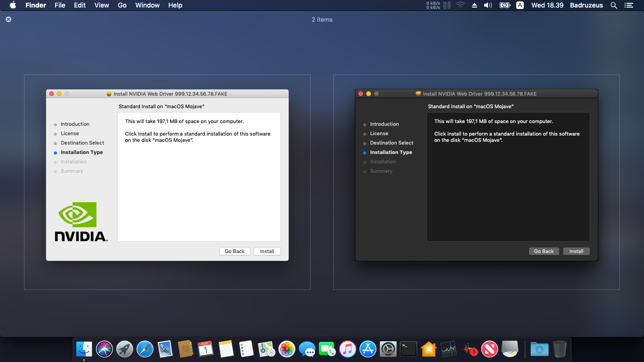Open the orange Home app icon

pos(429,349)
